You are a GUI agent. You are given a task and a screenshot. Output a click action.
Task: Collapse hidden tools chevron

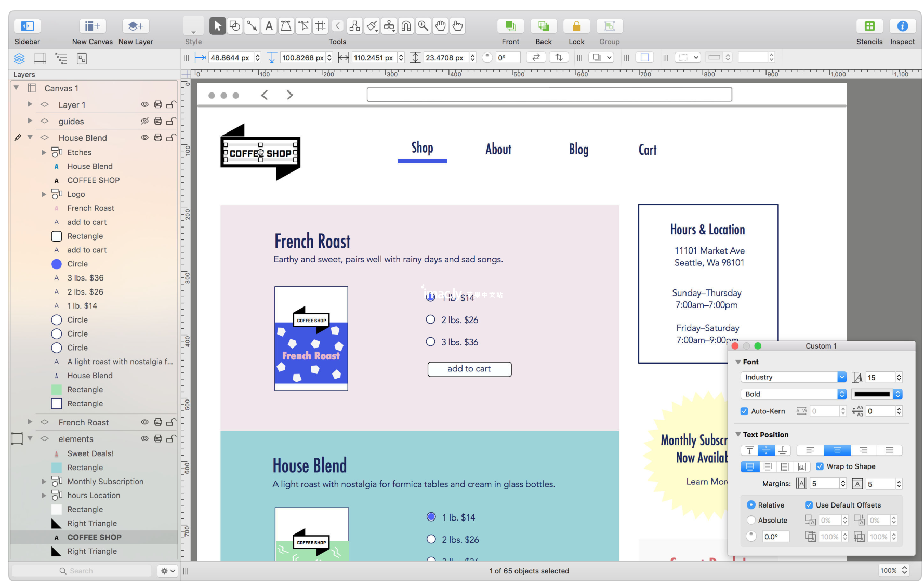click(x=338, y=26)
